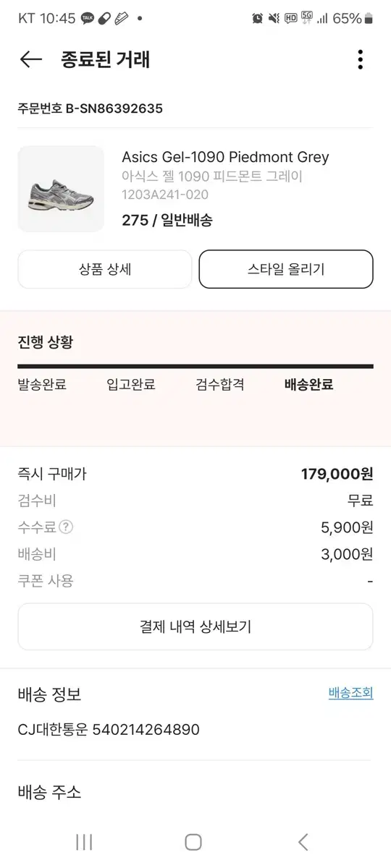Open the three-dot more options menu
The width and height of the screenshot is (391, 868).
pos(360,59)
